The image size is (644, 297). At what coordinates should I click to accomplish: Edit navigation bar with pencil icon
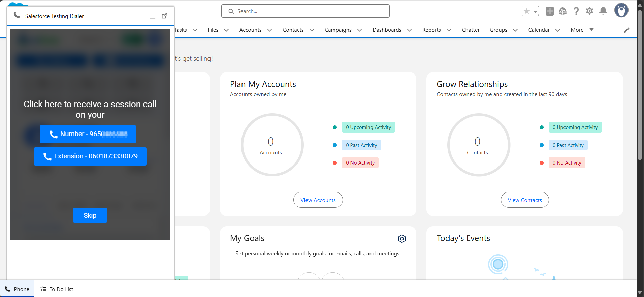click(626, 30)
